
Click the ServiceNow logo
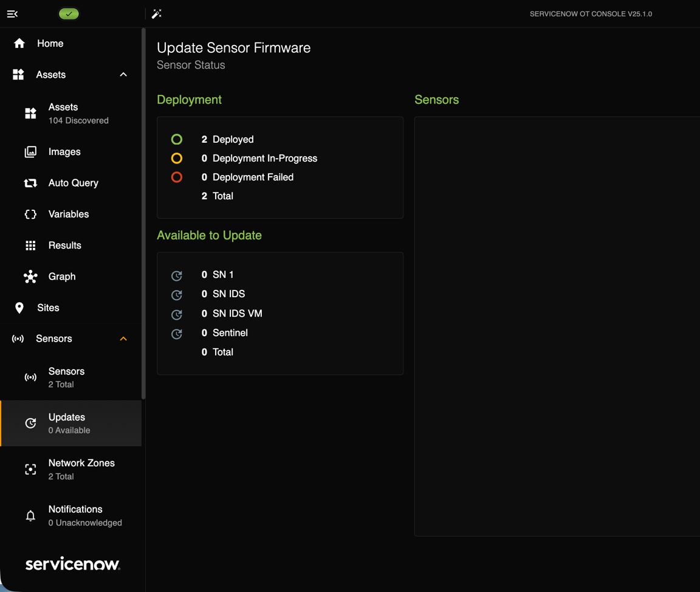coord(73,564)
